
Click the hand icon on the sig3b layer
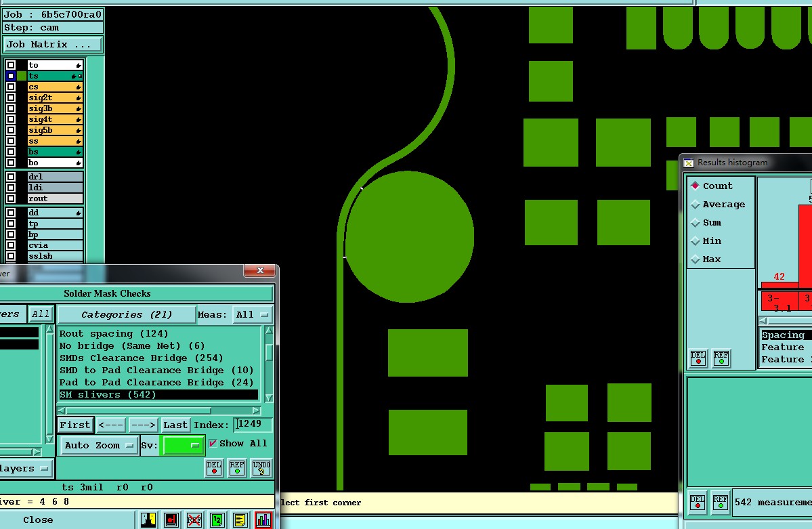[x=79, y=109]
